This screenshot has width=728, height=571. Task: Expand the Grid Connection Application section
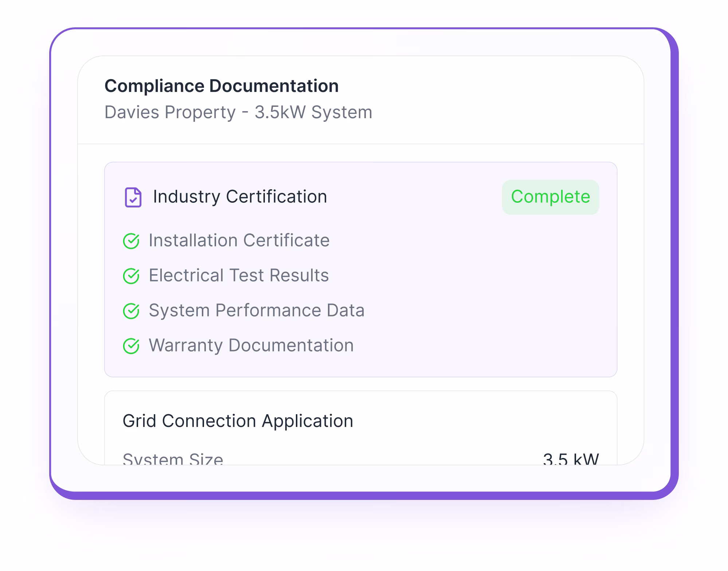tap(238, 420)
